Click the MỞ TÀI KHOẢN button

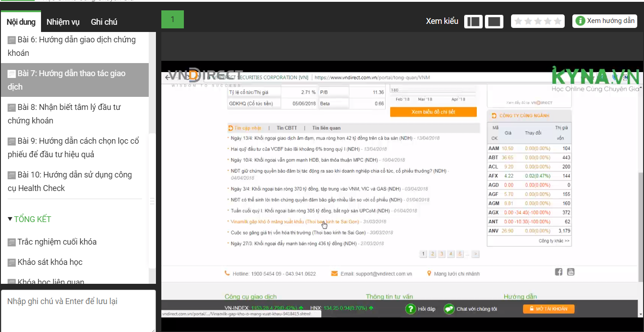(x=548, y=309)
